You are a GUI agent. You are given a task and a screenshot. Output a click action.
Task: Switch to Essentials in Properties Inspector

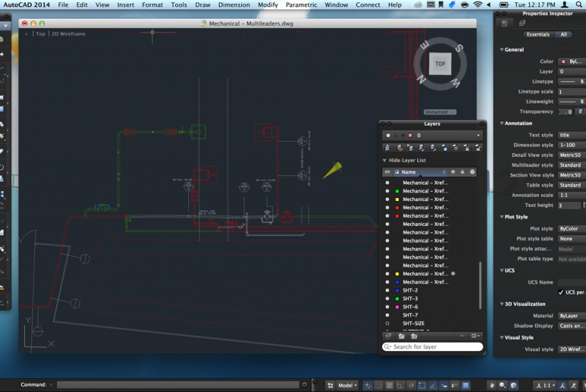tap(537, 34)
